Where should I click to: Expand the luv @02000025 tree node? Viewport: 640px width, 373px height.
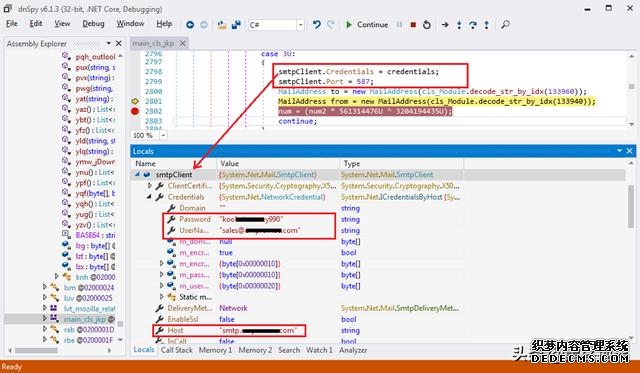click(x=45, y=298)
